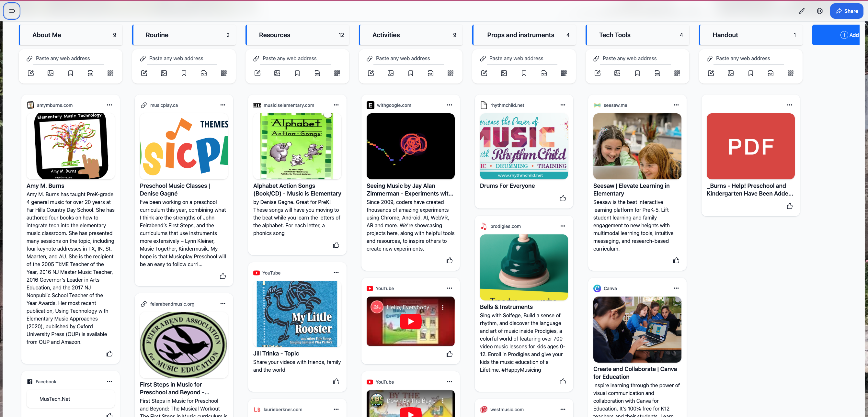The image size is (868, 417).
Task: Open the Drums For Everyone title link
Action: (x=507, y=186)
